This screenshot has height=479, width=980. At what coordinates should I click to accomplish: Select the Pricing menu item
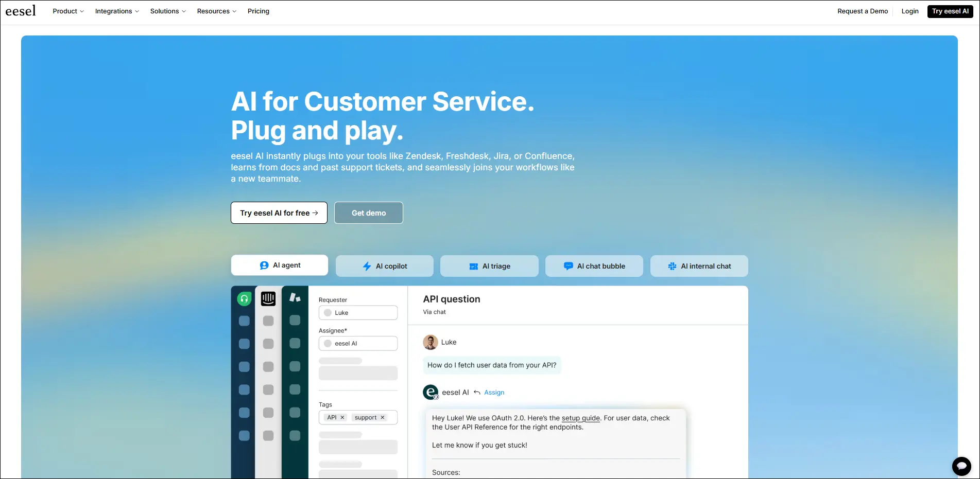click(259, 11)
